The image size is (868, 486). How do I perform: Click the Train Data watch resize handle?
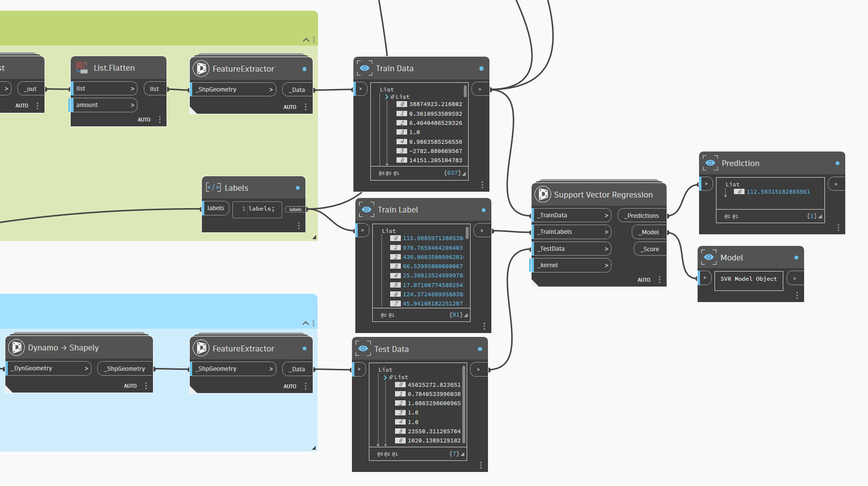pyautogui.click(x=464, y=174)
